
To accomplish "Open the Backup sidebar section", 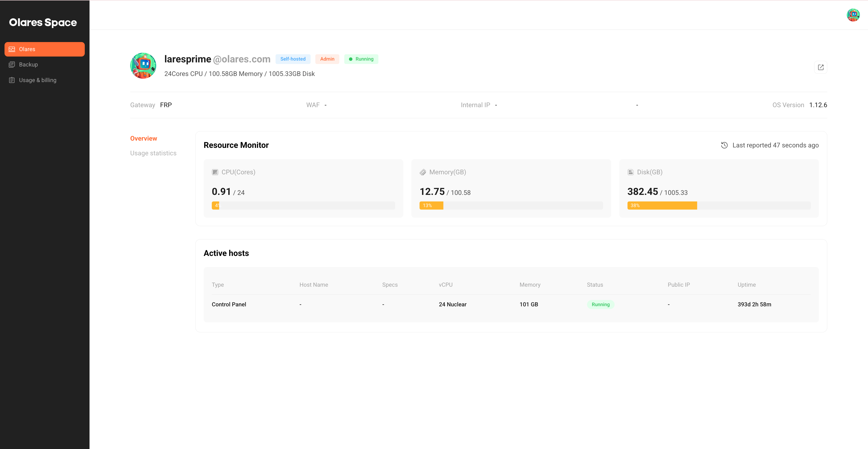I will (x=45, y=64).
